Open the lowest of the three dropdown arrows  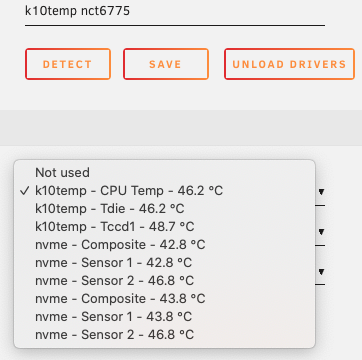[321, 272]
